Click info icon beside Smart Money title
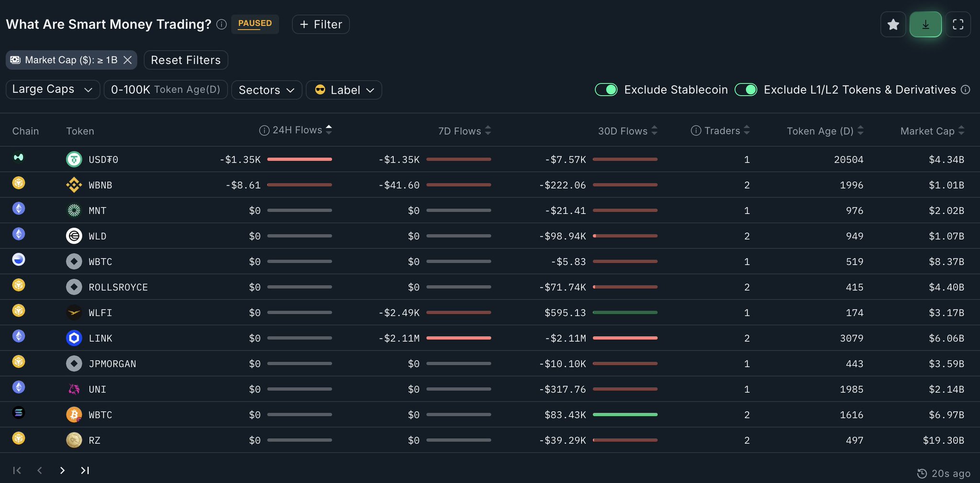 tap(221, 24)
